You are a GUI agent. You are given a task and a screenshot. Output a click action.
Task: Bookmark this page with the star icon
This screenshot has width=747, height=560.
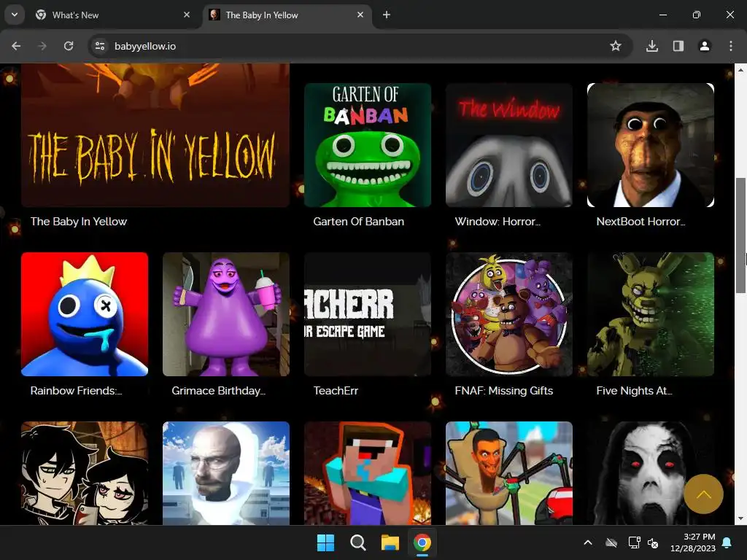616,46
